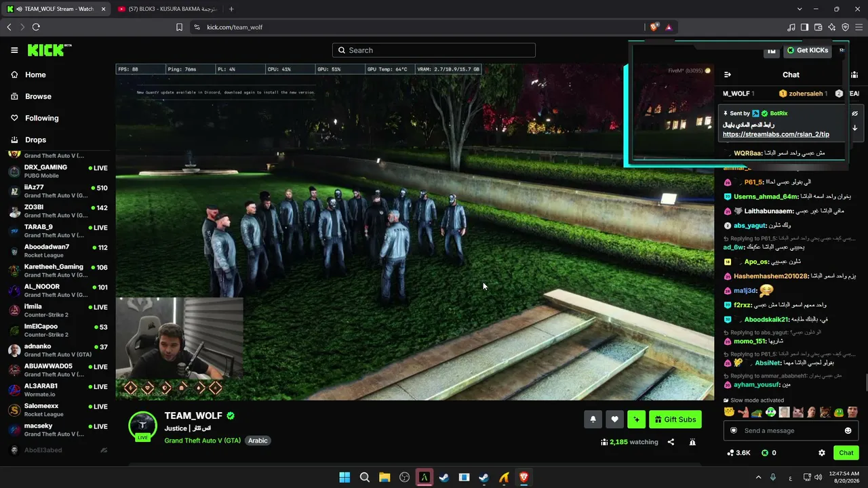The width and height of the screenshot is (868, 488).
Task: Open site settings icon in address bar
Action: (x=197, y=27)
